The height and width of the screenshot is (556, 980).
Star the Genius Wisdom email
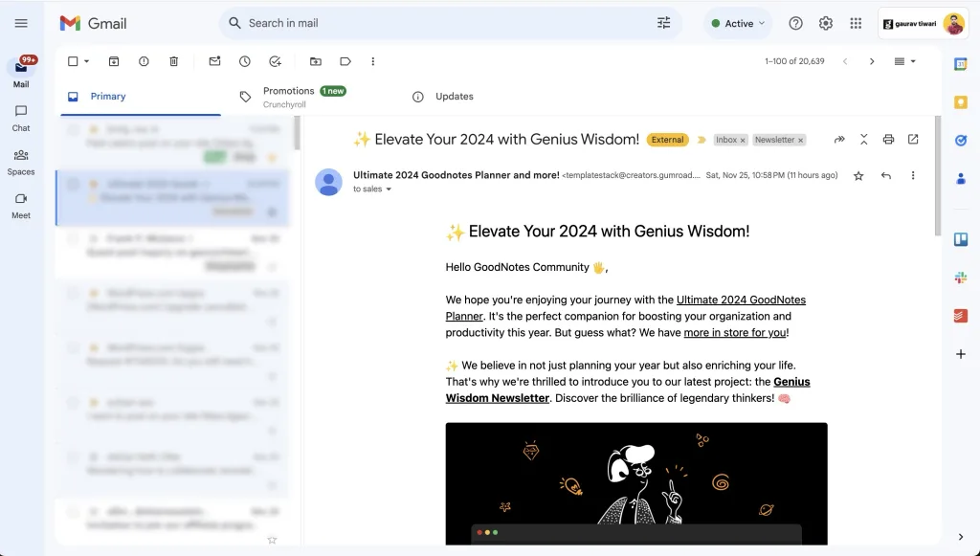pos(858,175)
